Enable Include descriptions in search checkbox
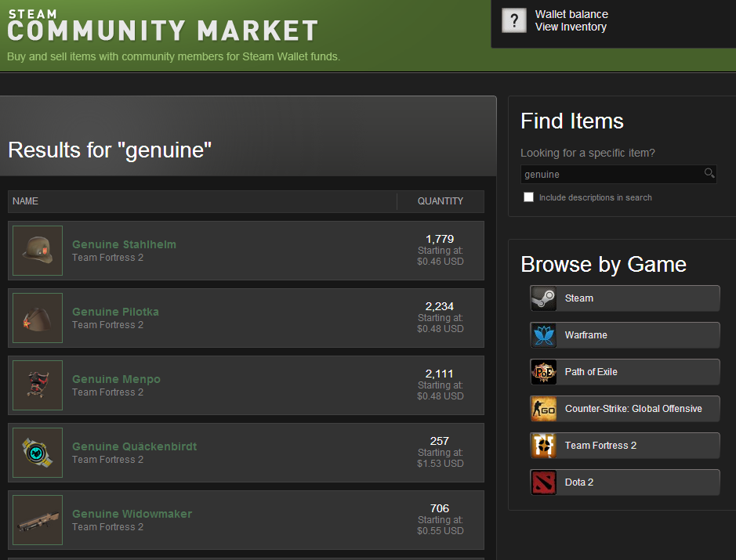This screenshot has width=736, height=560. [x=529, y=197]
